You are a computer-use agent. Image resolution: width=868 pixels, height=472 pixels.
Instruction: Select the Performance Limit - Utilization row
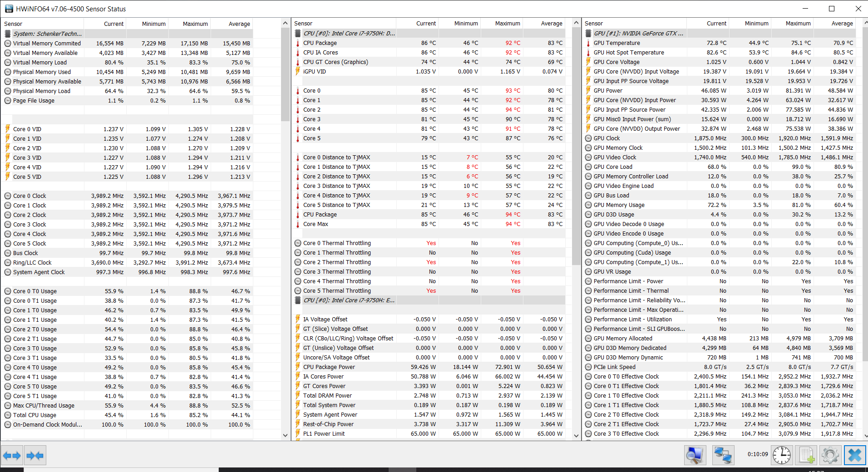720,319
